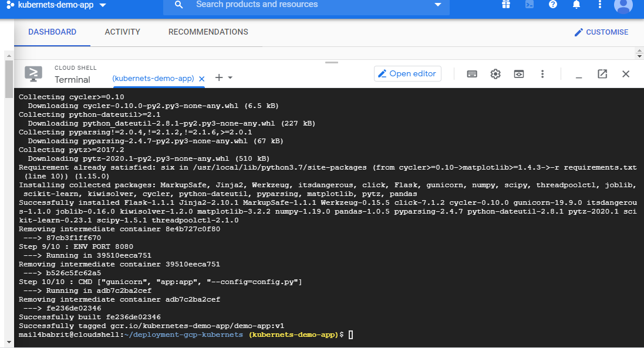Click the left scrollbar down arrow
The width and height of the screenshot is (644, 348).
point(9,342)
